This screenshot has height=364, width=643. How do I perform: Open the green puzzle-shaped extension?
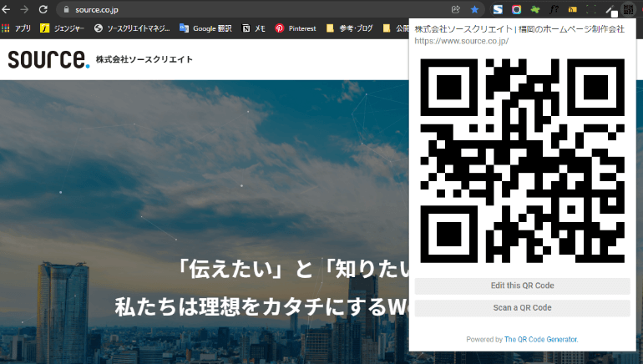coord(535,9)
